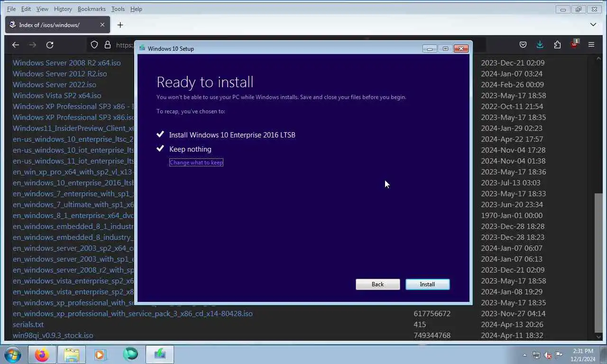Open the View menu
Image resolution: width=607 pixels, height=364 pixels.
(x=42, y=9)
